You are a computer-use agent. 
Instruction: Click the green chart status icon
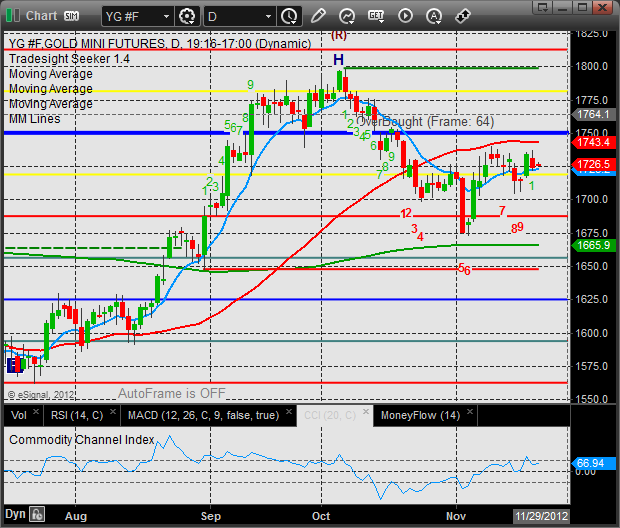pos(13,16)
